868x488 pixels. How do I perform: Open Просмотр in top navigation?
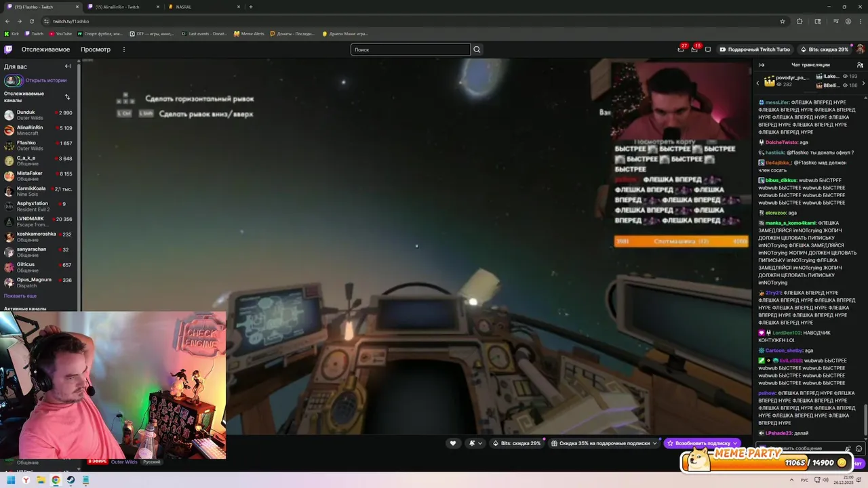[96, 49]
